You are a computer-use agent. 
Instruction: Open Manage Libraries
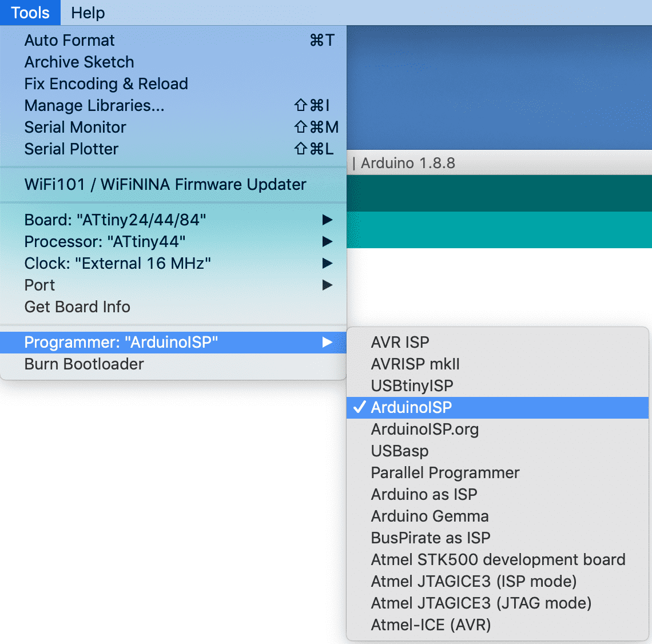[94, 105]
